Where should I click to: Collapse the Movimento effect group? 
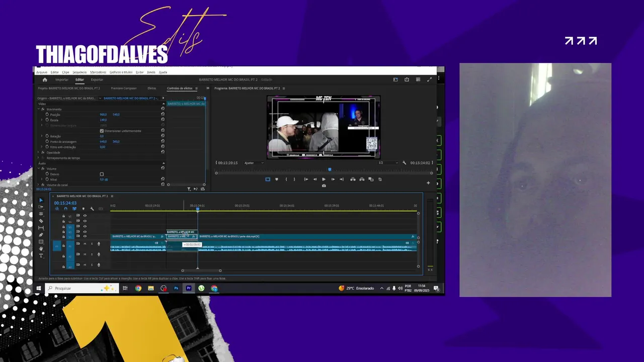tap(38, 109)
